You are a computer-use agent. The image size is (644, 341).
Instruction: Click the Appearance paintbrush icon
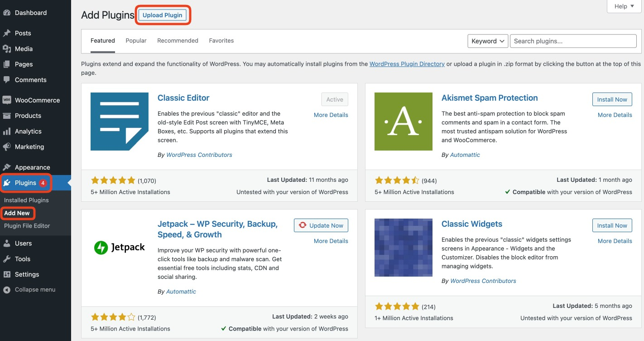pyautogui.click(x=7, y=167)
